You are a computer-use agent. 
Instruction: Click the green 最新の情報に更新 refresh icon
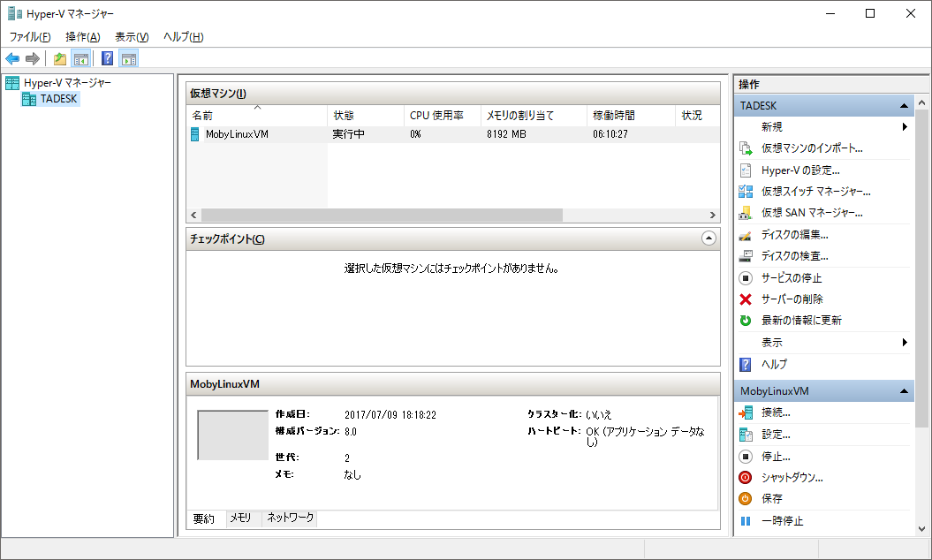[746, 321]
